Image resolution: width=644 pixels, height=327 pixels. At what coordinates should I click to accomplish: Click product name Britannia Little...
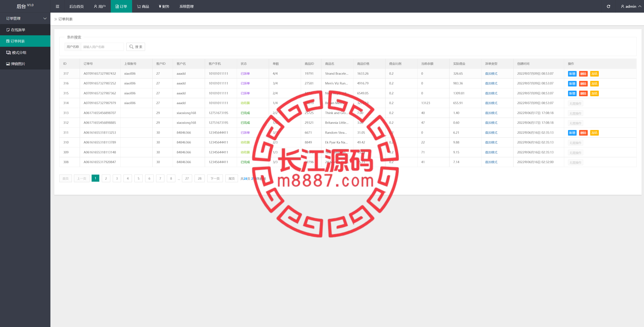pos(336,123)
